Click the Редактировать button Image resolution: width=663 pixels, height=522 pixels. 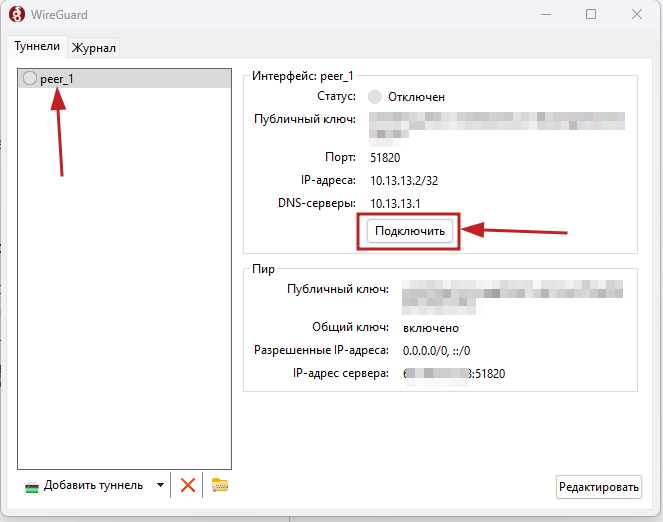coord(598,487)
